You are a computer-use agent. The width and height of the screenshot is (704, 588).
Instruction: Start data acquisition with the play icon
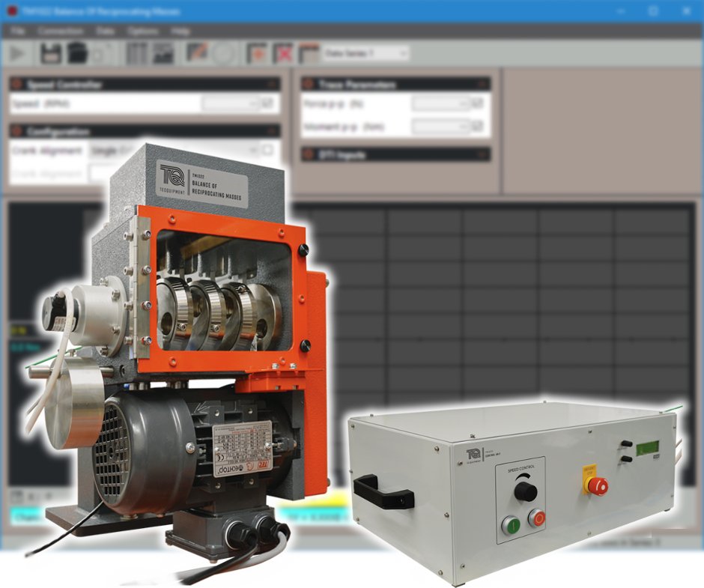click(x=17, y=53)
